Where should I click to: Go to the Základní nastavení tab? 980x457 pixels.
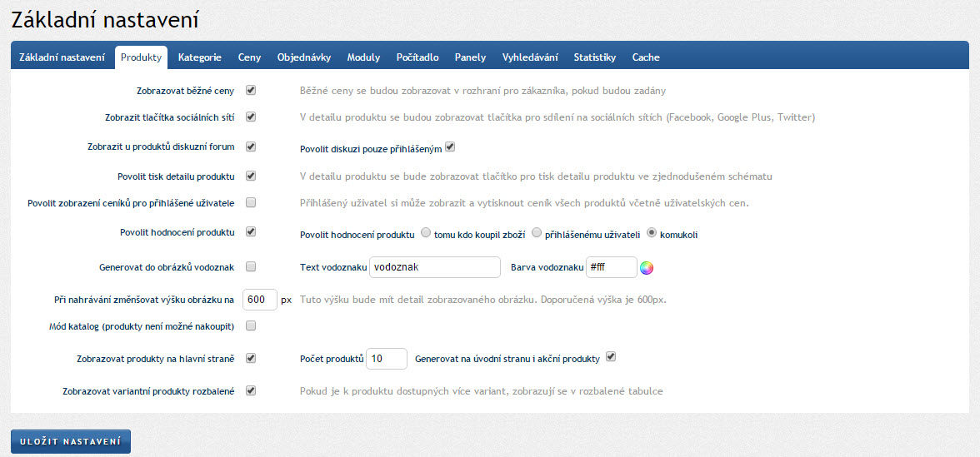62,57
